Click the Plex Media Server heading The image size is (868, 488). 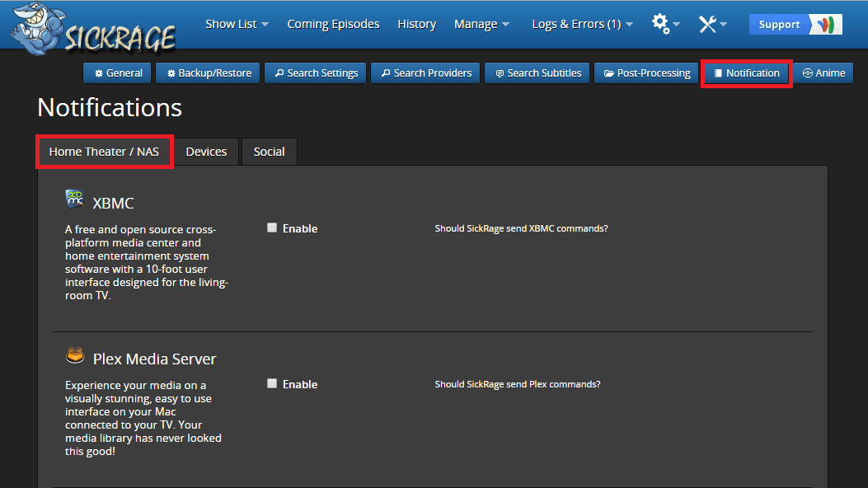pos(154,359)
